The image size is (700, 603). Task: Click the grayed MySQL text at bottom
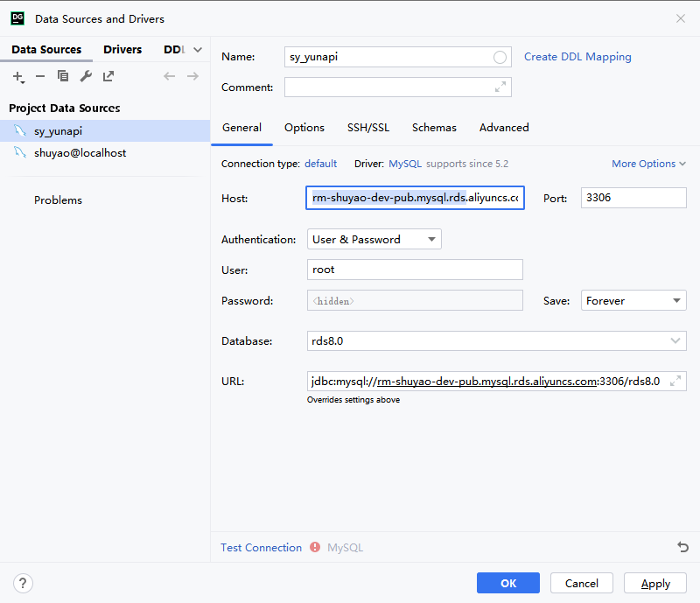click(x=345, y=548)
